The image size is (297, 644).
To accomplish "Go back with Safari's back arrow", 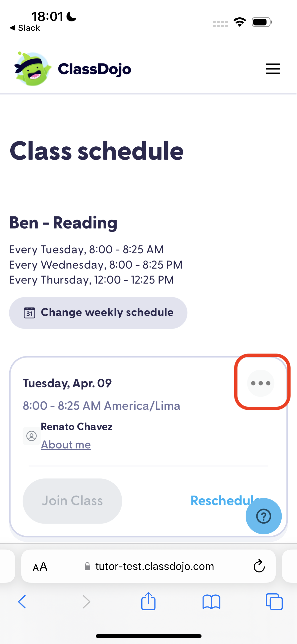I will pos(22,602).
